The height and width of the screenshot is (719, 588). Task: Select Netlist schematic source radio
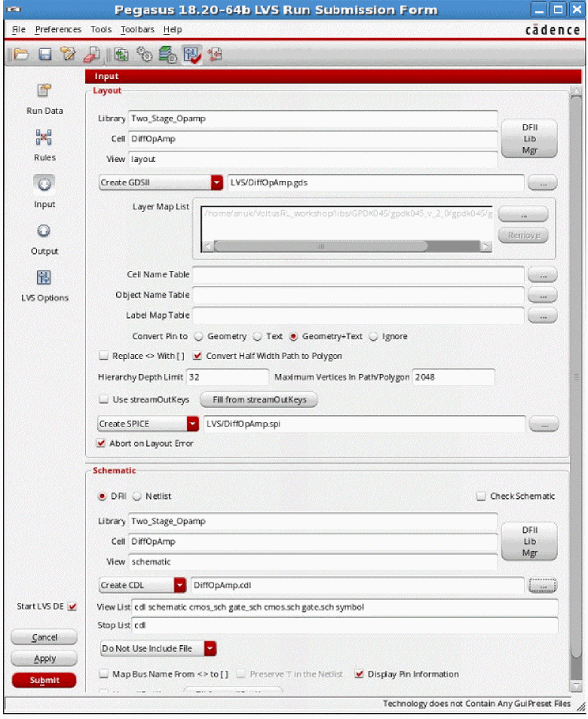click(x=136, y=496)
